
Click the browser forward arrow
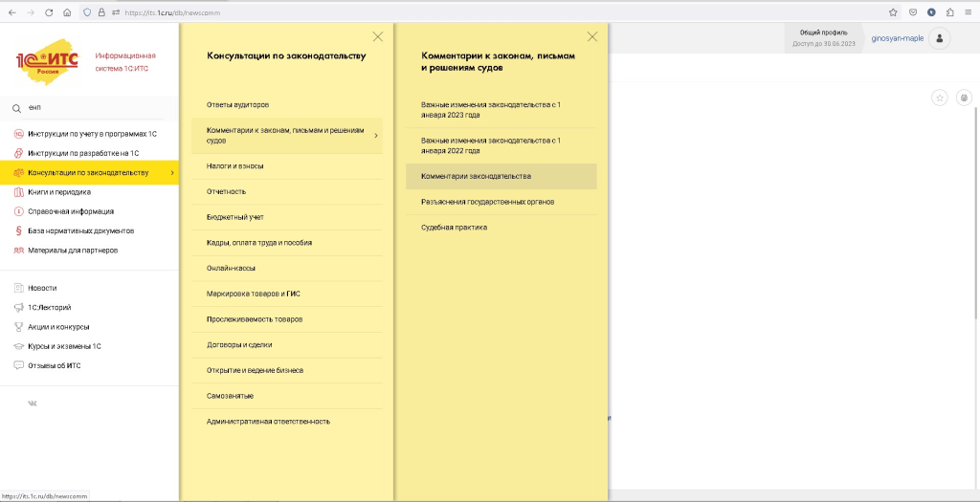(31, 11)
